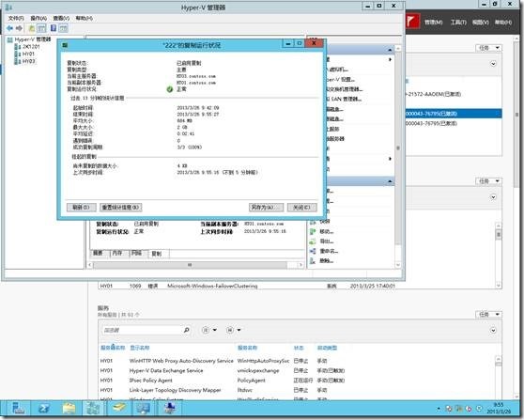The image size is (524, 420).
Task: Expand the chevron below the topmost 任务 dropdown
Action: 493,64
